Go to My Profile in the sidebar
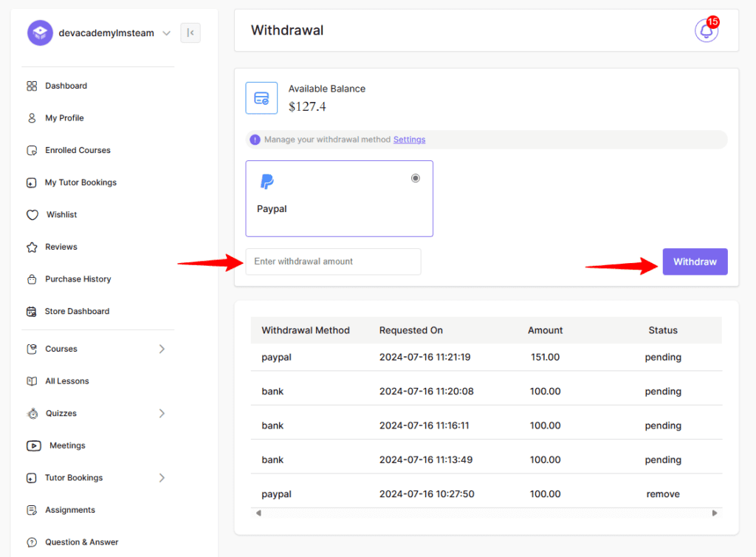Screen dimensions: 756x557 tap(32, 117)
